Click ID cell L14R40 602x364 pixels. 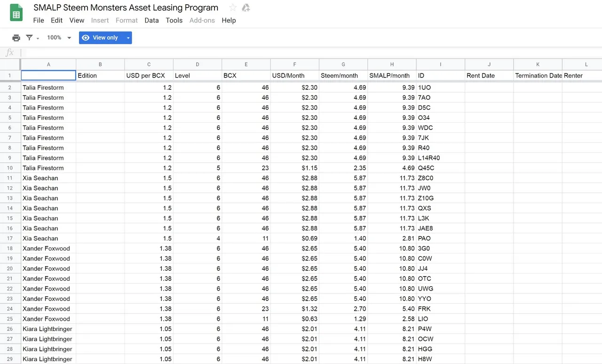(x=440, y=158)
